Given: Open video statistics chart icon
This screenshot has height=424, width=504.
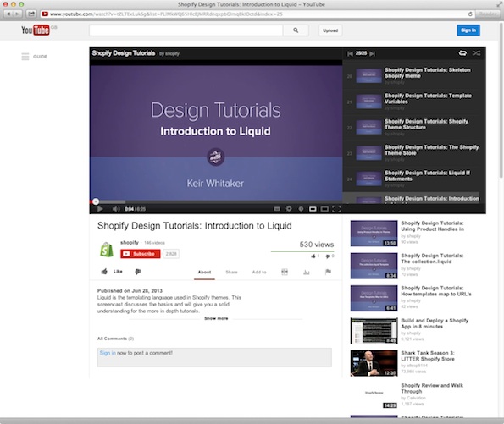Looking at the screenshot, I should pyautogui.click(x=307, y=272).
